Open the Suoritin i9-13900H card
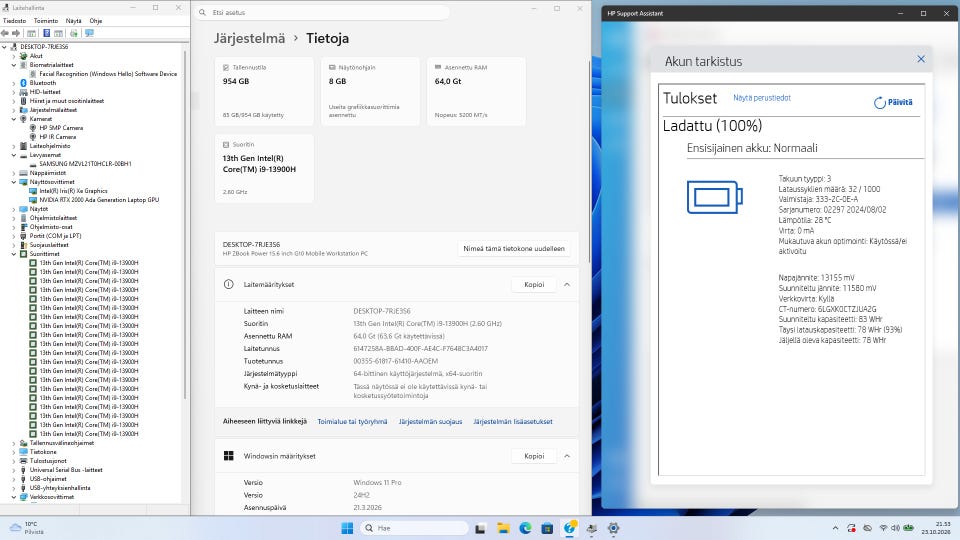 (x=264, y=168)
